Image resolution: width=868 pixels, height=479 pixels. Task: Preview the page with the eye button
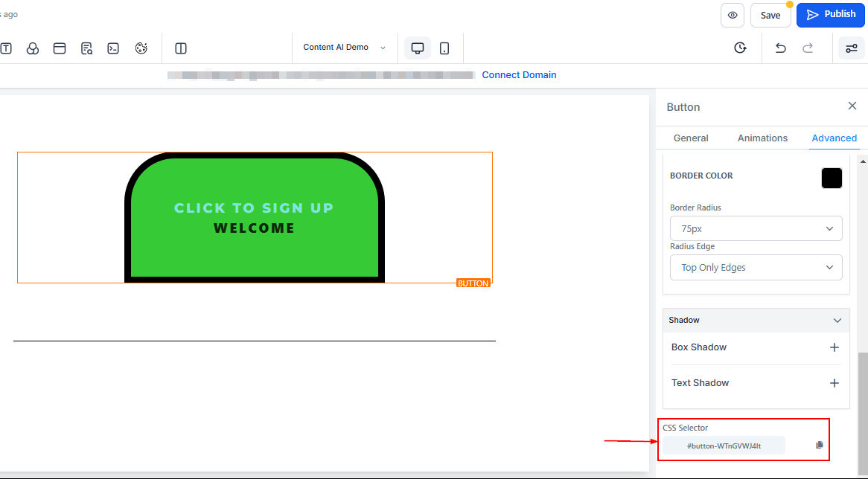[x=733, y=15]
